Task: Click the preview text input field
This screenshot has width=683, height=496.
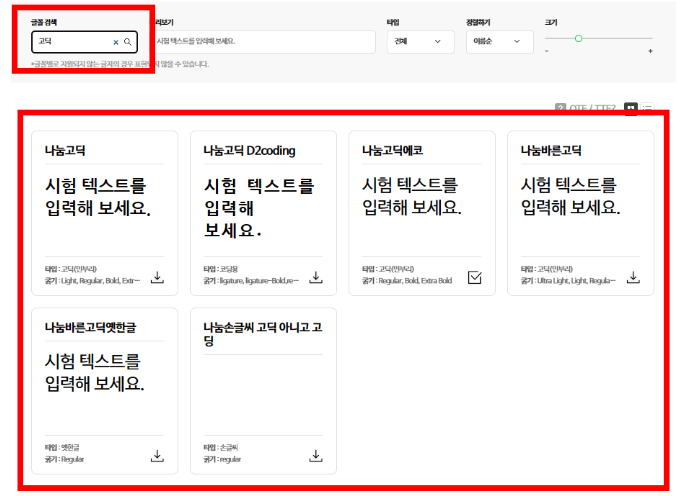Action: [265, 42]
